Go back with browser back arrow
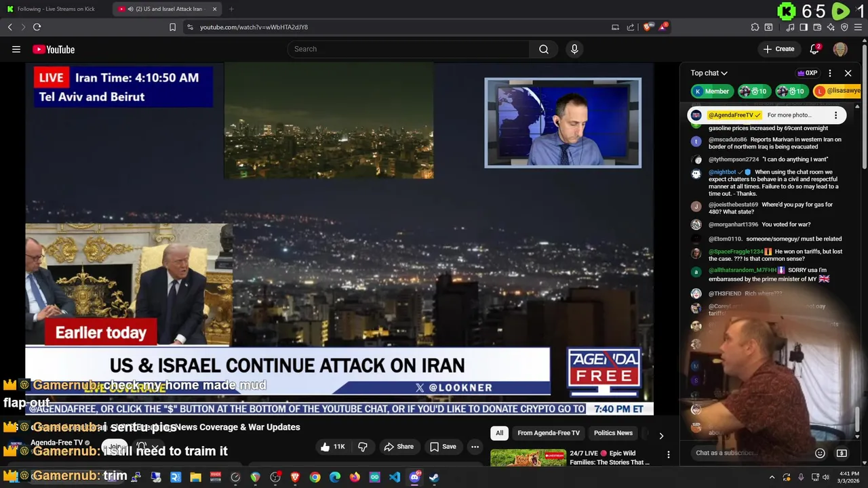Viewport: 868px width, 488px height. point(9,27)
